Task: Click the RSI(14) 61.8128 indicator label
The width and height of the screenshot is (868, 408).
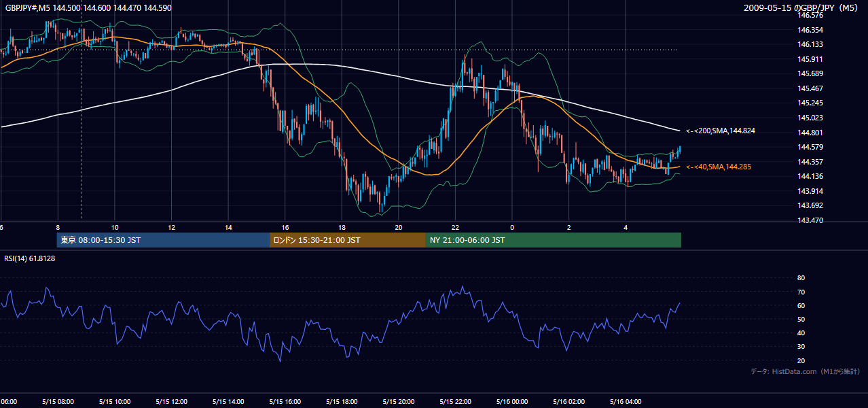Action: click(x=29, y=258)
